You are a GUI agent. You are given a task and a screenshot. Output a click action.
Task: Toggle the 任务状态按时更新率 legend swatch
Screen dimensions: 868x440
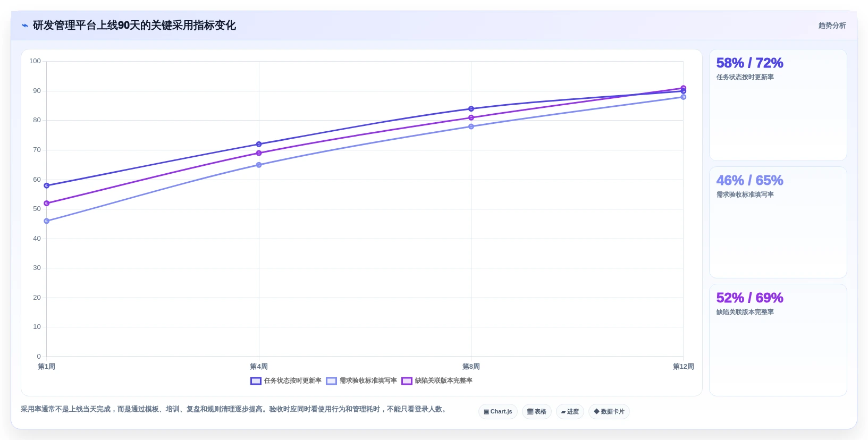point(256,381)
